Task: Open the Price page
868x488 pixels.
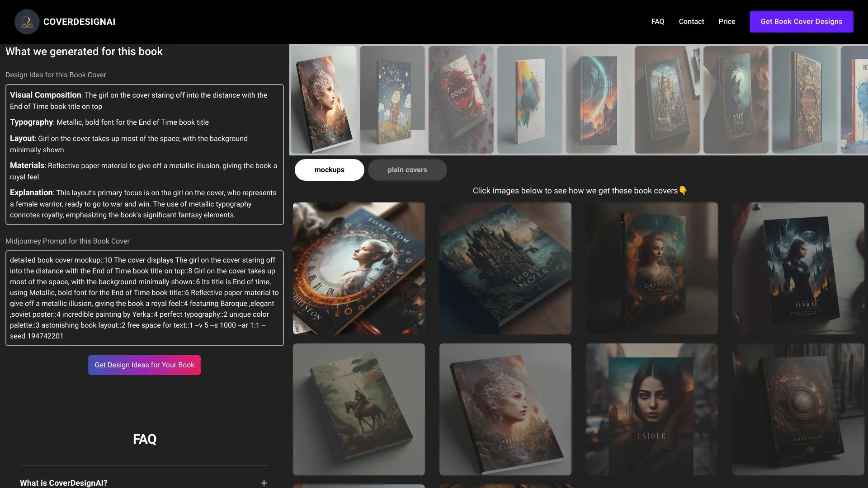Action: (x=726, y=21)
